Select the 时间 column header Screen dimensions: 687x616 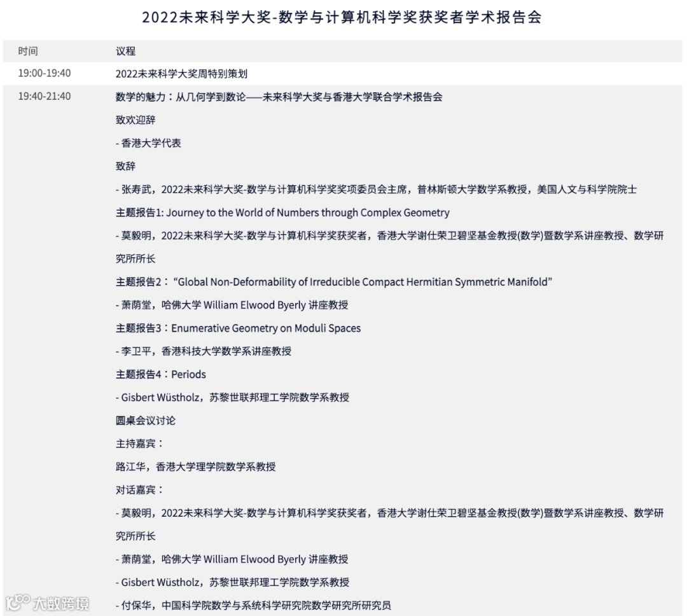28,52
